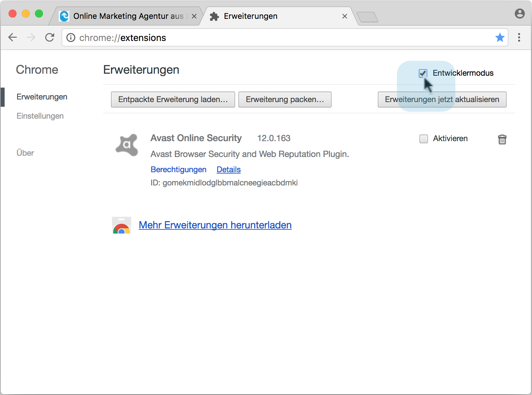Image resolution: width=532 pixels, height=395 pixels.
Task: Click Erweiterungen jetzt aktualisieren button
Action: (x=442, y=99)
